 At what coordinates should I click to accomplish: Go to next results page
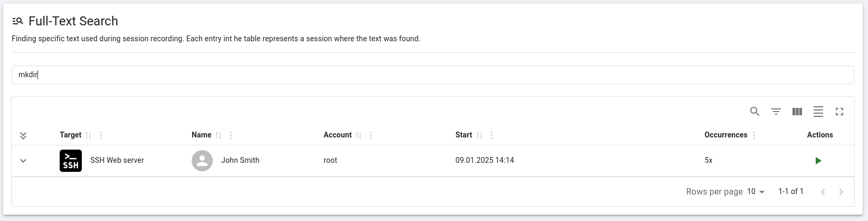pyautogui.click(x=841, y=192)
